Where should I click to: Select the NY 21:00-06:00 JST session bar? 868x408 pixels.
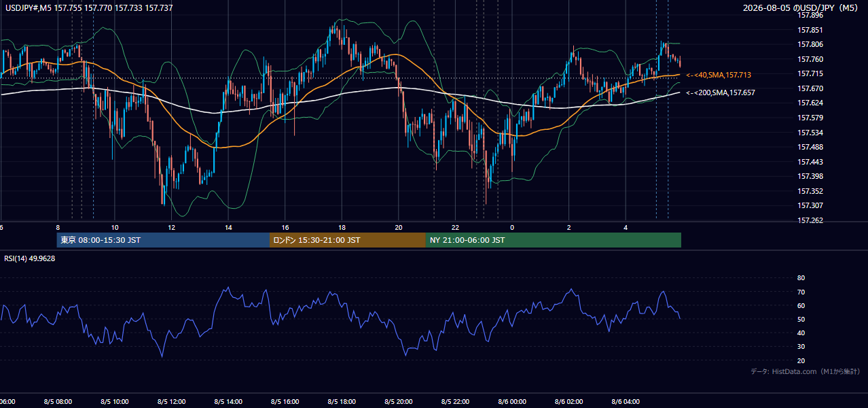pyautogui.click(x=554, y=240)
